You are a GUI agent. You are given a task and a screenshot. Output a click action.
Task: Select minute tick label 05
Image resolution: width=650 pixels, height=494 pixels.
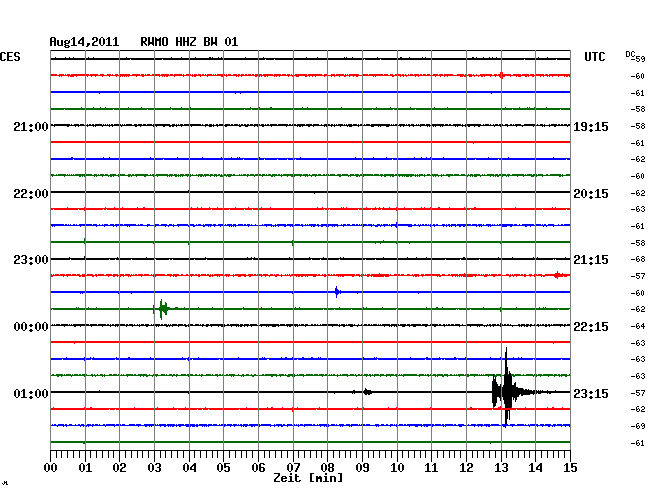point(223,468)
